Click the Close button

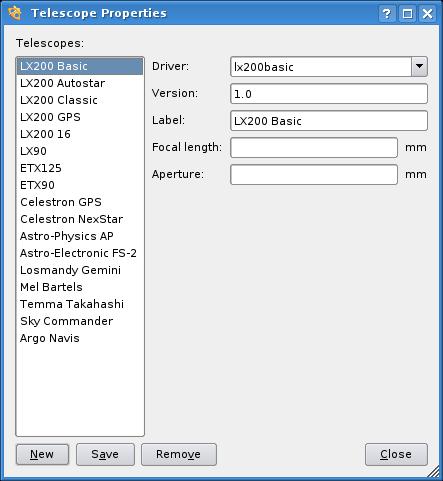396,454
